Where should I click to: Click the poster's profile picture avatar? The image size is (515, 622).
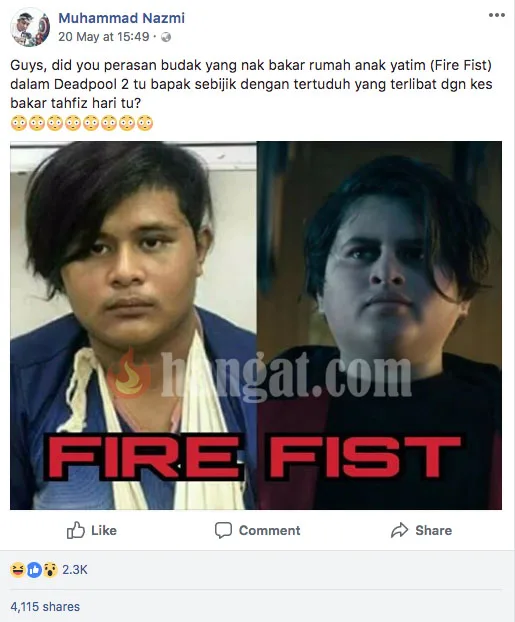(x=30, y=27)
